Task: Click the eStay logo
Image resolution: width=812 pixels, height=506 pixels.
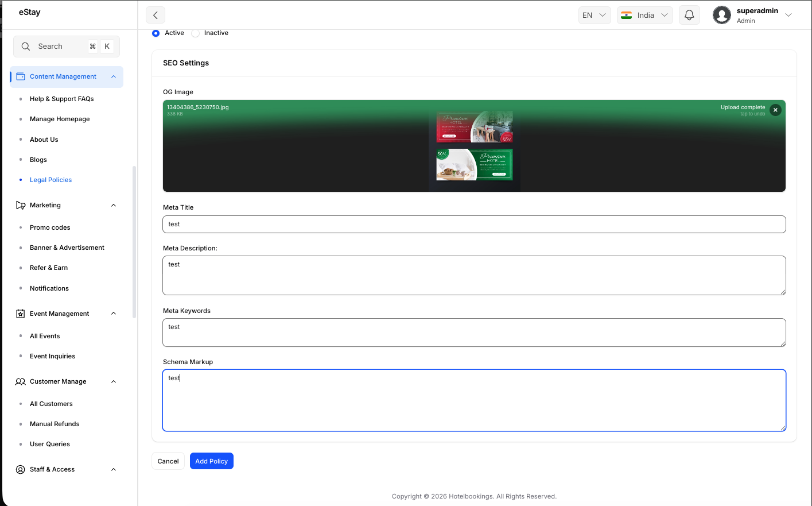Action: (x=29, y=12)
